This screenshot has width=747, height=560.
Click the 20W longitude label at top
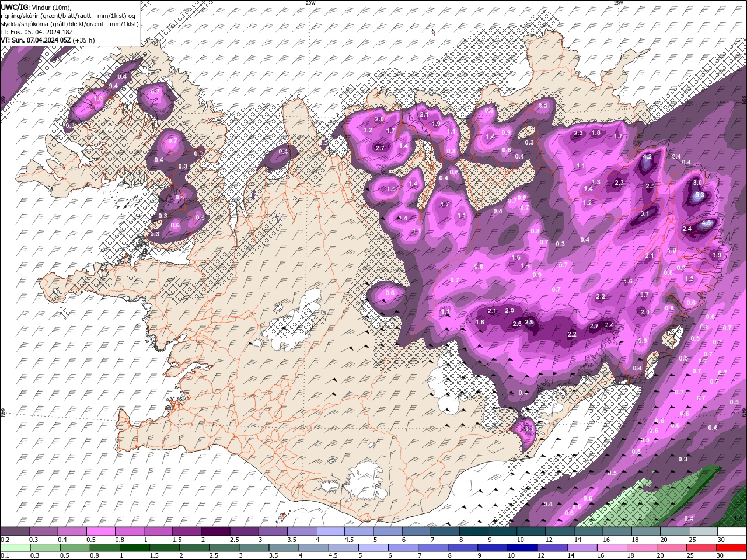pyautogui.click(x=310, y=2)
